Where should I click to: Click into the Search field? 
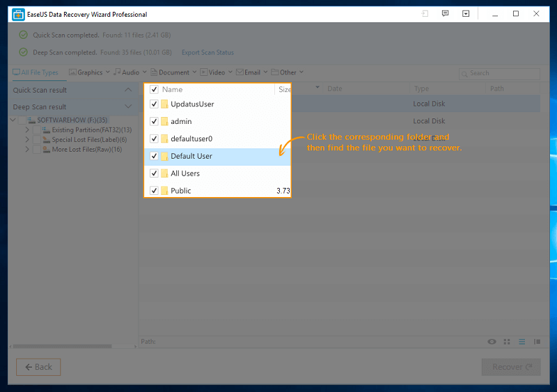(499, 74)
